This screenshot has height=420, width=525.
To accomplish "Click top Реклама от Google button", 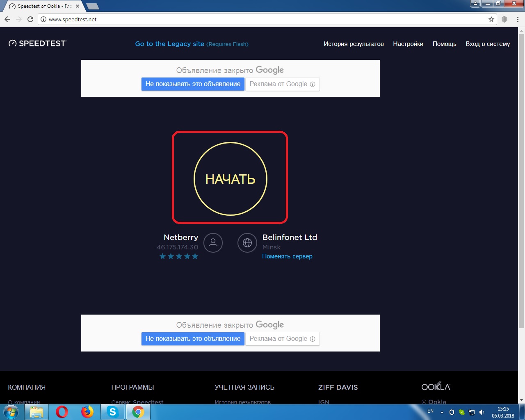I will 282,84.
